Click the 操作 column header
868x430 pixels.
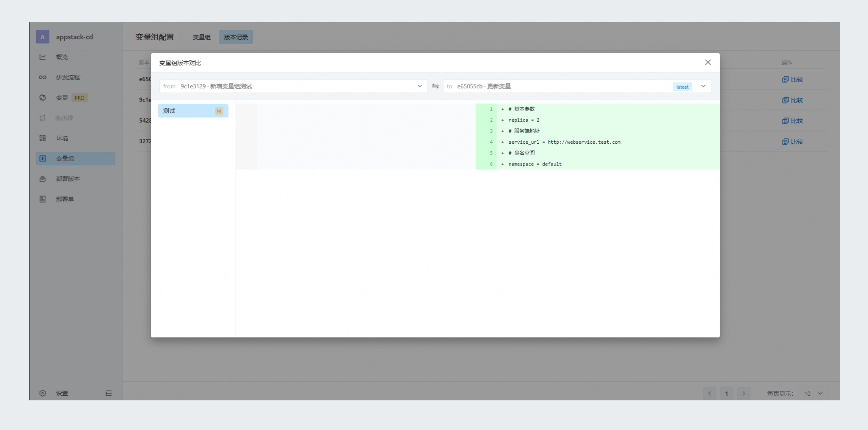tap(787, 62)
